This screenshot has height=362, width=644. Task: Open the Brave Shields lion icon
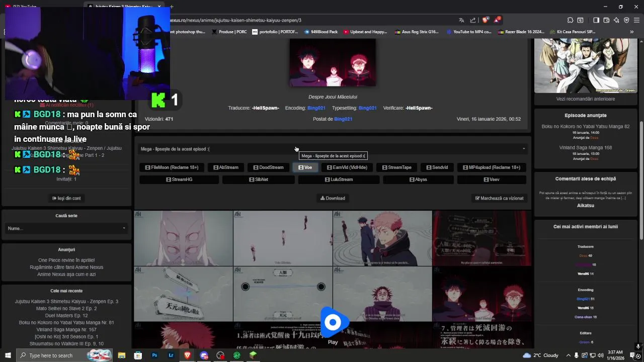(x=485, y=20)
